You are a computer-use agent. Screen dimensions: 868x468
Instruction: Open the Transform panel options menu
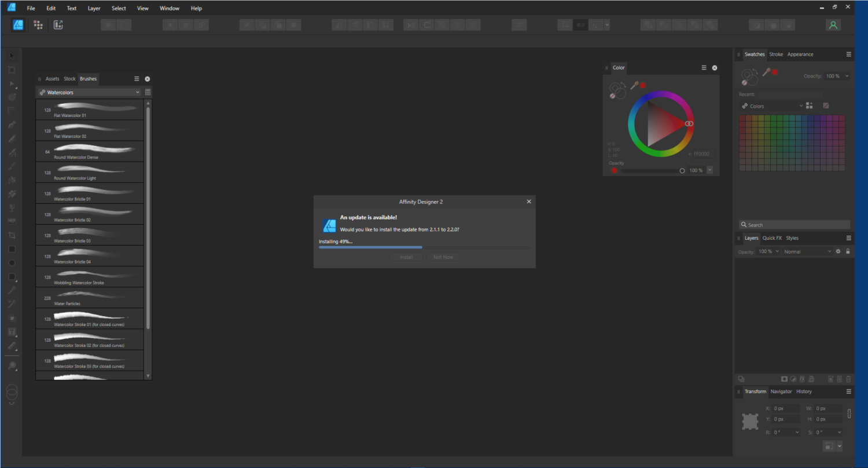pos(849,392)
